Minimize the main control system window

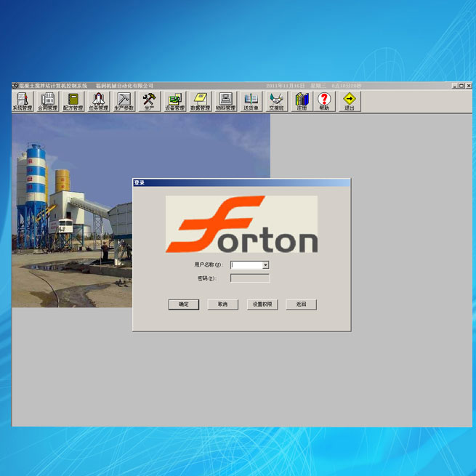coord(454,86)
